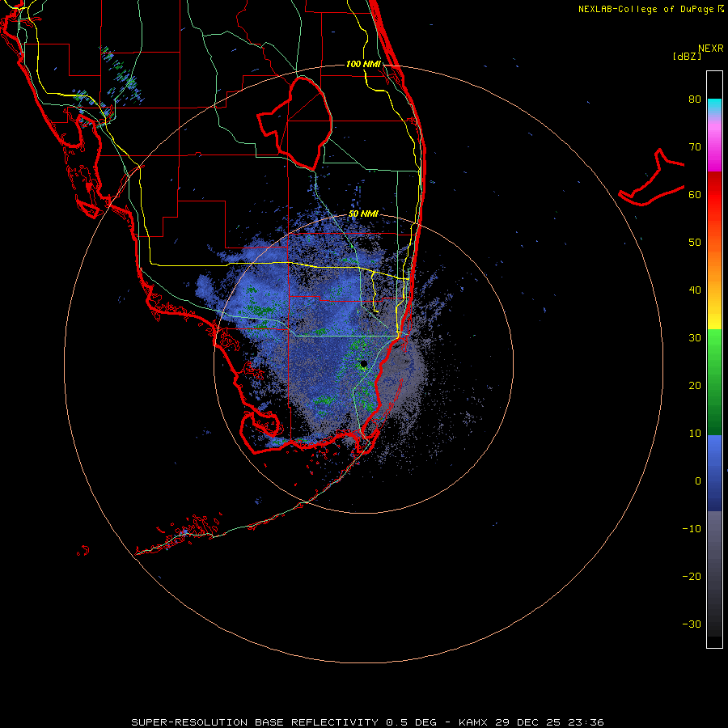The image size is (728, 728).
Task: Click the 50 value on dBZ scale
Action: pos(695,243)
